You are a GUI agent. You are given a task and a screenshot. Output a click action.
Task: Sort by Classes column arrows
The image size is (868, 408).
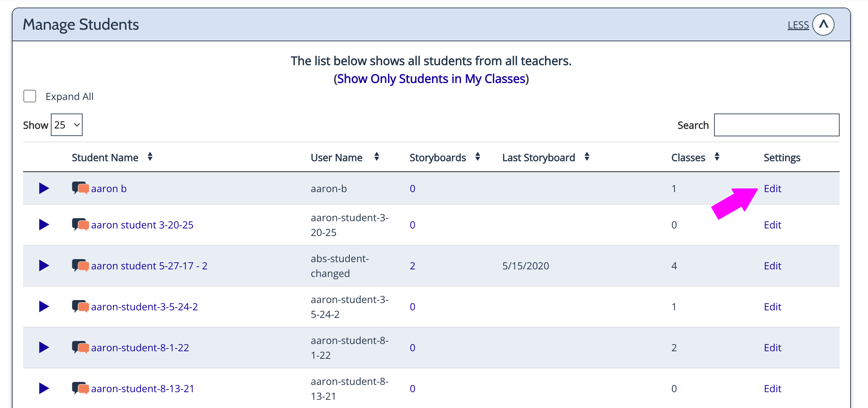(x=717, y=157)
